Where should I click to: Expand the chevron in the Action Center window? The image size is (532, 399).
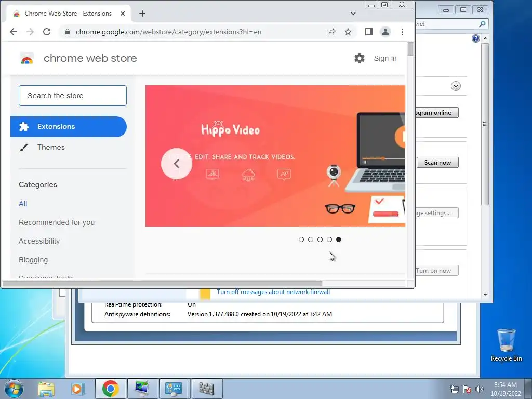[x=456, y=86]
